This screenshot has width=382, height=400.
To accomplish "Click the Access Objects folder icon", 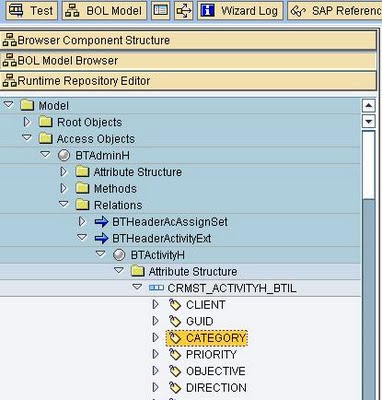I will click(x=45, y=139).
